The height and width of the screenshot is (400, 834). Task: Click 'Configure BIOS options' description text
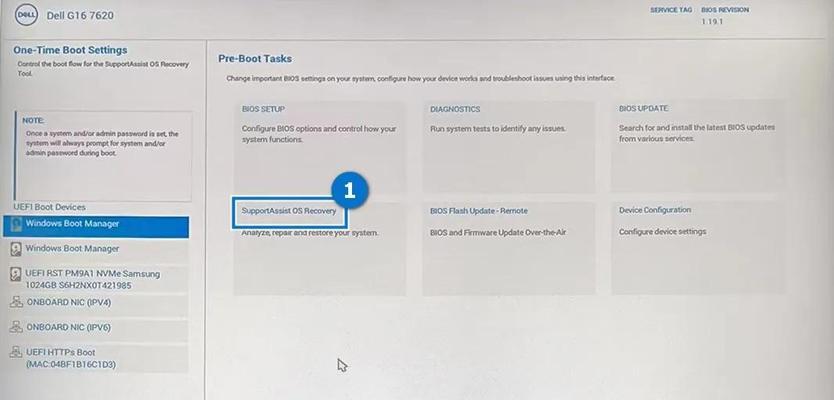[319, 134]
